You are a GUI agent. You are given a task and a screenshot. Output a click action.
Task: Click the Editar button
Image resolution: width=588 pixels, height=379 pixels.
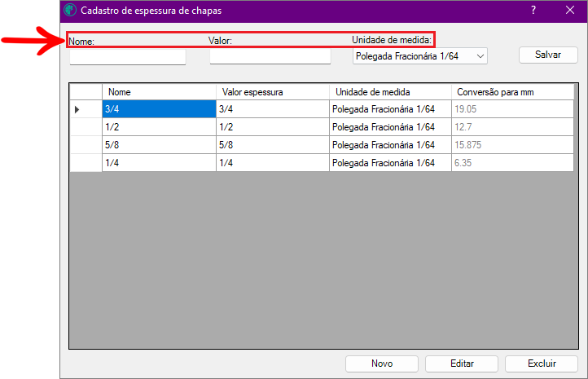(x=462, y=364)
